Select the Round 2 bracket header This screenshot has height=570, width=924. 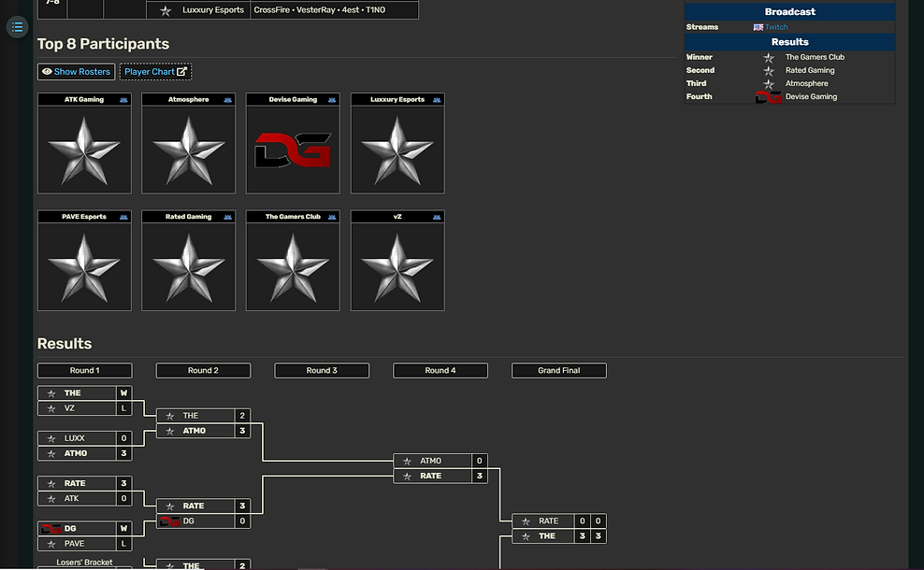pos(203,370)
